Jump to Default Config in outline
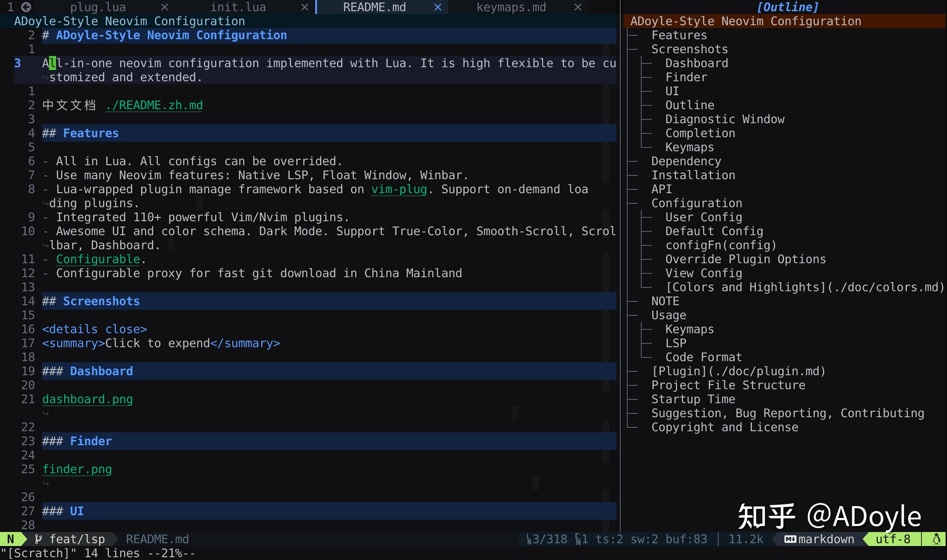Viewport: 947px width, 560px height. point(714,231)
